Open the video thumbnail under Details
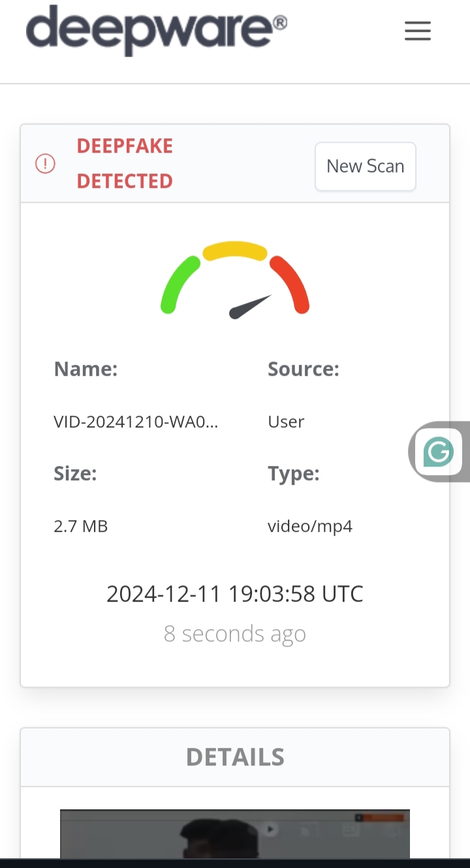 pyautogui.click(x=235, y=834)
